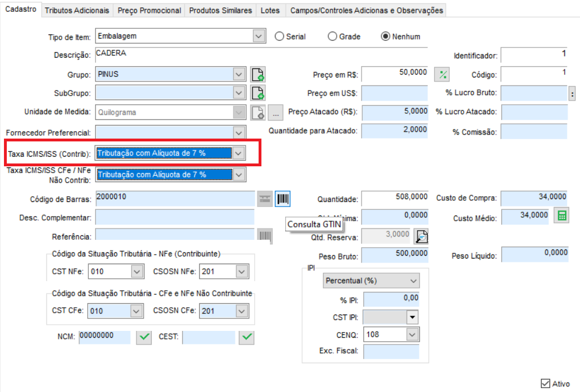
Task: Click the Desc. Complementar field
Action: tap(175, 217)
